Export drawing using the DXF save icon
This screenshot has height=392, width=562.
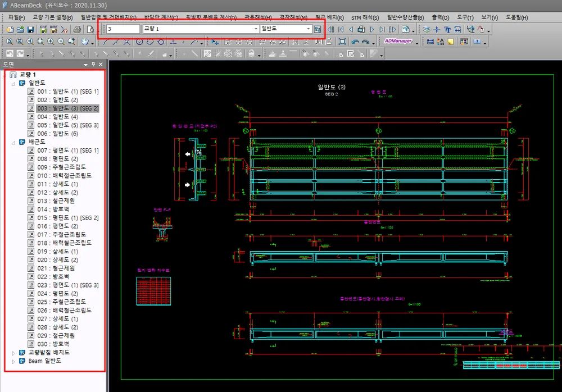pyautogui.click(x=43, y=29)
